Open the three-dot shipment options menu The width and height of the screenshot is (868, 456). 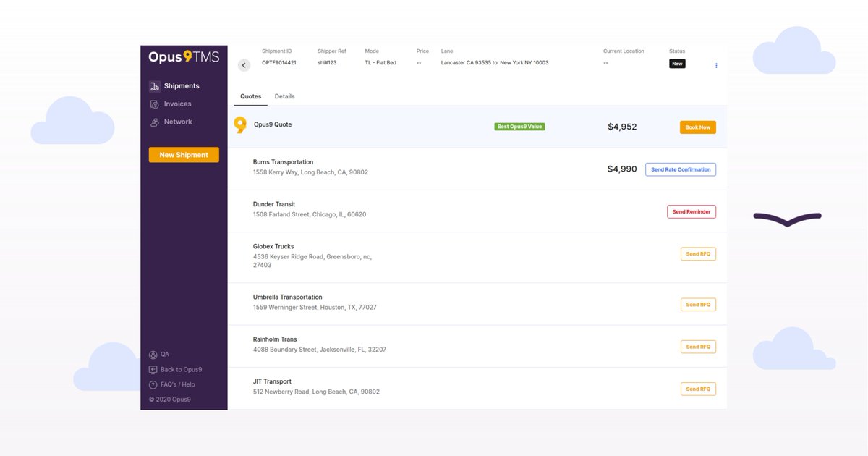pyautogui.click(x=716, y=65)
